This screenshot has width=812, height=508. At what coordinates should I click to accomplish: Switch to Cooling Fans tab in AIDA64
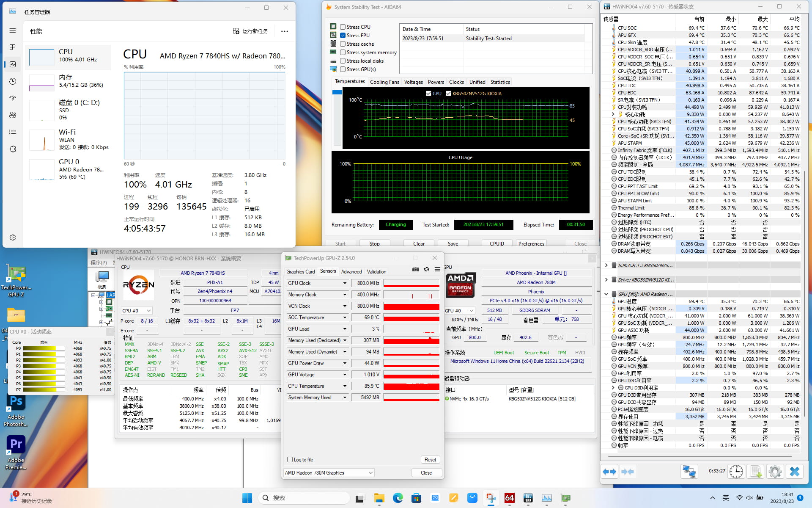[x=384, y=82]
